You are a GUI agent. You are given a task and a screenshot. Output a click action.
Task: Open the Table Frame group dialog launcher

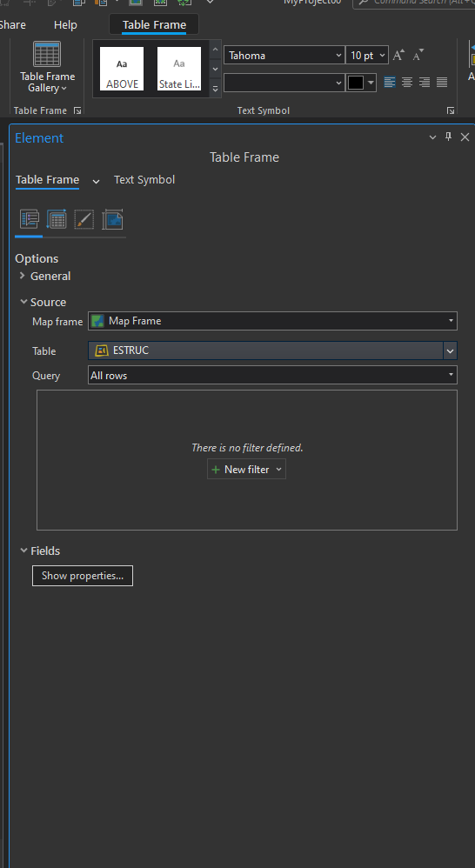[x=77, y=111]
